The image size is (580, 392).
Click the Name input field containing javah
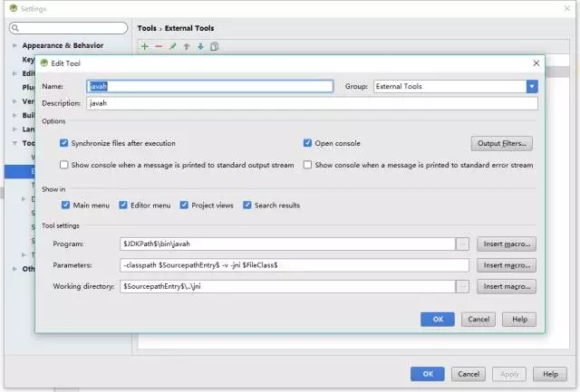point(210,86)
